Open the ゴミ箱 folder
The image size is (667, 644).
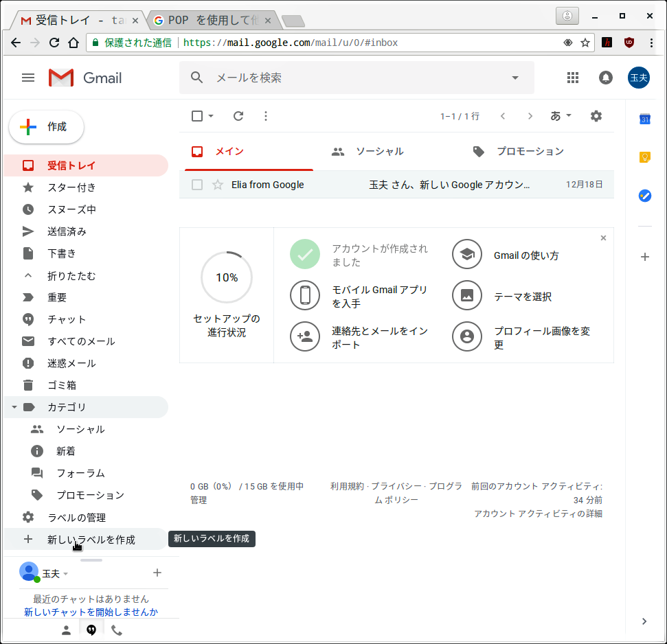86,386
